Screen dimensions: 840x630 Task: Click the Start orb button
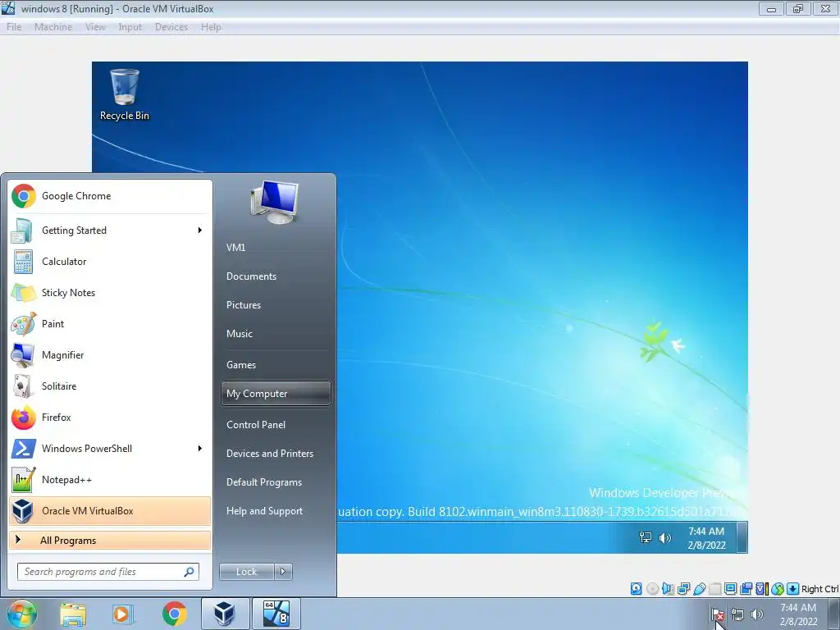pos(22,614)
